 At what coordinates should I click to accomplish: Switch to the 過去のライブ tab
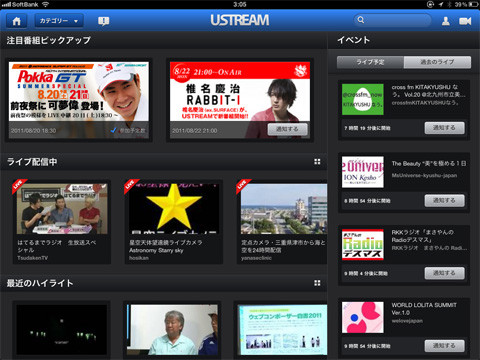[x=437, y=62]
